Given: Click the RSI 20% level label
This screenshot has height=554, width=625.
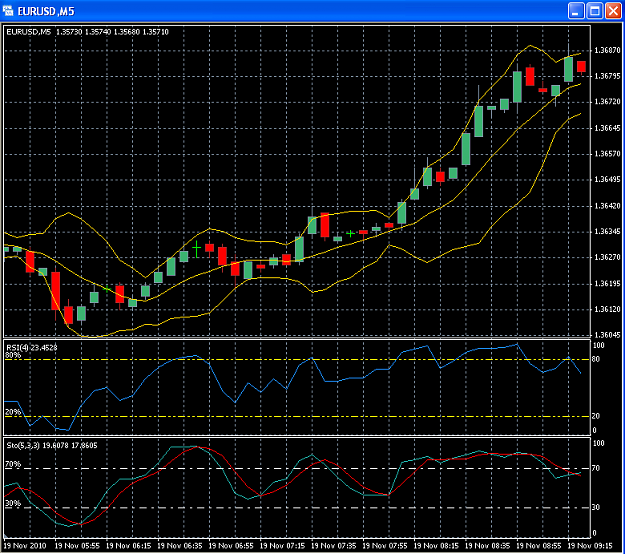Looking at the screenshot, I should point(13,412).
